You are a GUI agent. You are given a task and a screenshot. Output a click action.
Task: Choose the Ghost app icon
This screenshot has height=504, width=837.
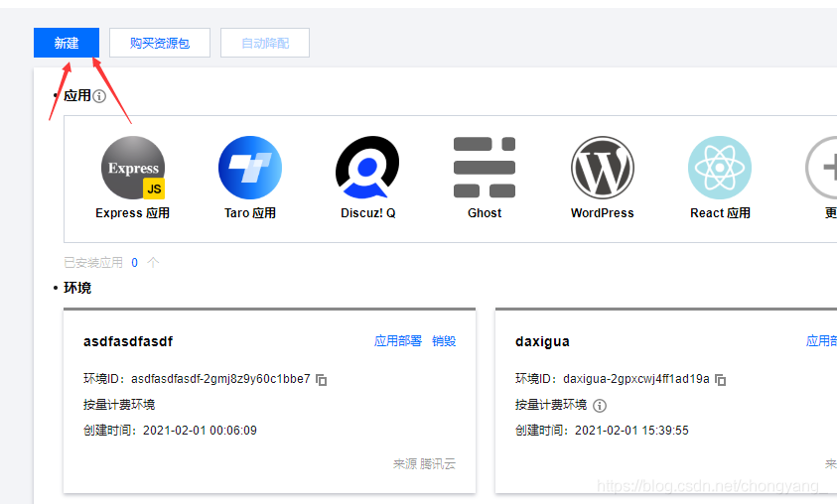485,168
